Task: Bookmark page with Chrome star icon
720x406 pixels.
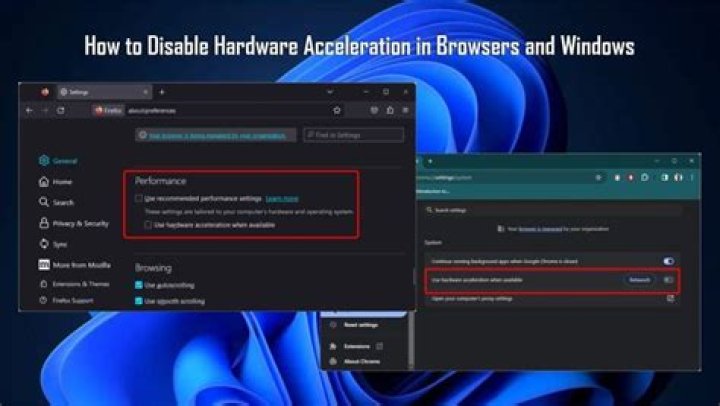Action: (x=598, y=178)
